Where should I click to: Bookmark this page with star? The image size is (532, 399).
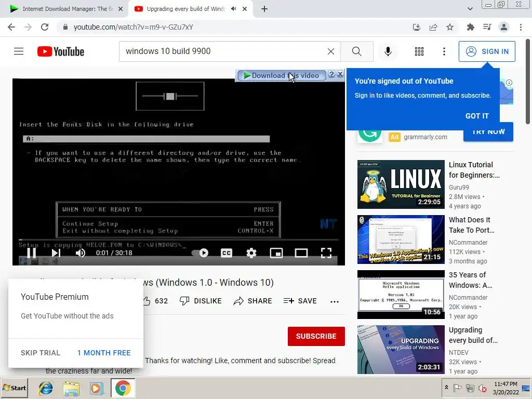coord(449,27)
